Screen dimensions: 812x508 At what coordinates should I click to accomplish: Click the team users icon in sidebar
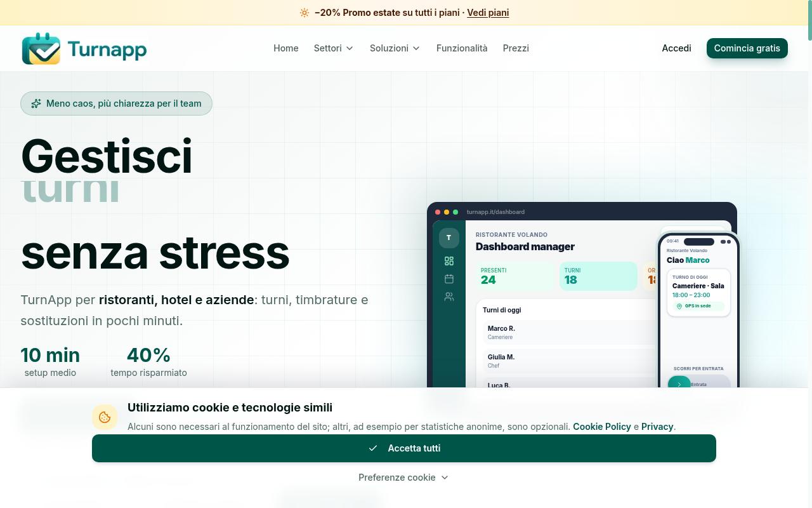pos(449,297)
